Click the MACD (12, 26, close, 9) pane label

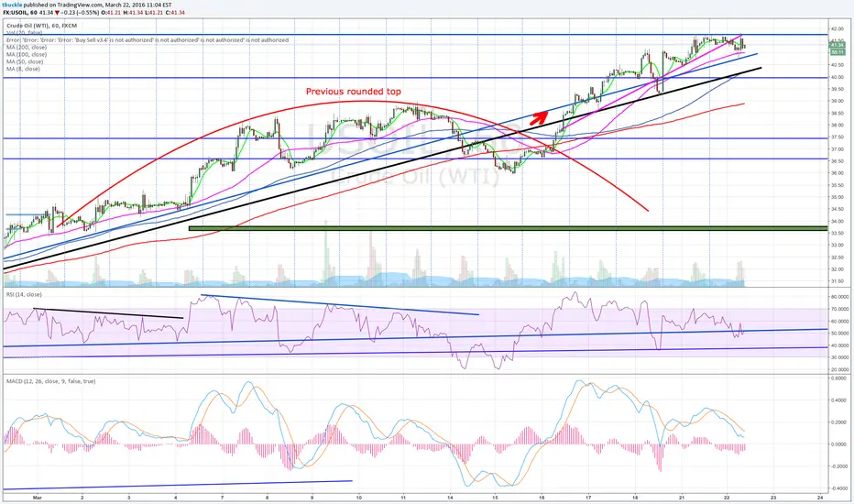[50, 381]
